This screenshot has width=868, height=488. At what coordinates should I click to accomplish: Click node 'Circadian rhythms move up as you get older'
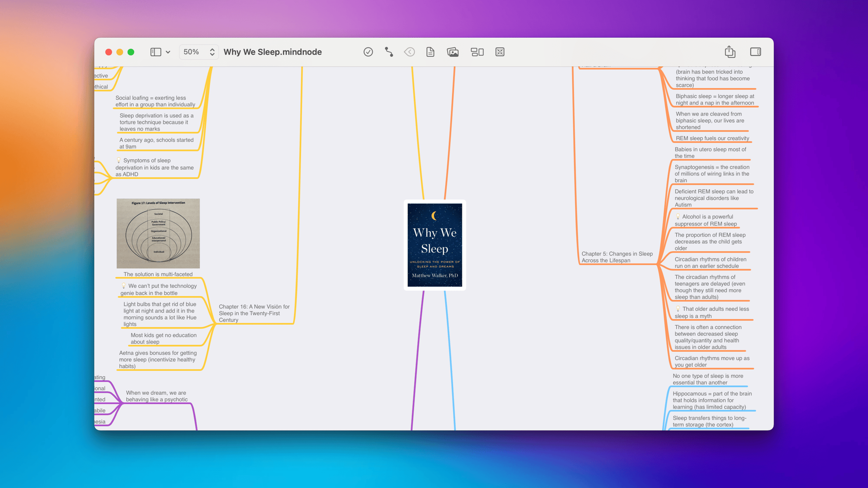(712, 361)
